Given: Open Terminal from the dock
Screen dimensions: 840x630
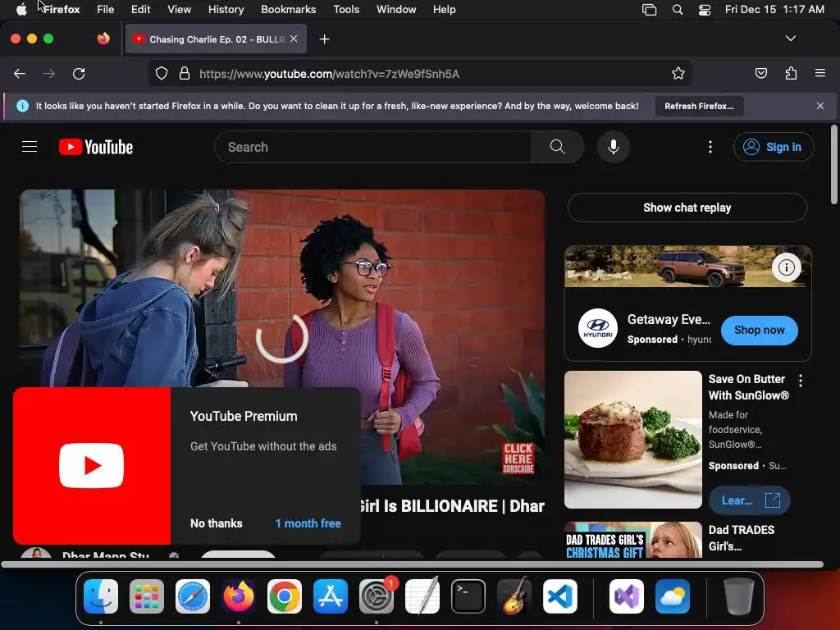Looking at the screenshot, I should point(468,596).
